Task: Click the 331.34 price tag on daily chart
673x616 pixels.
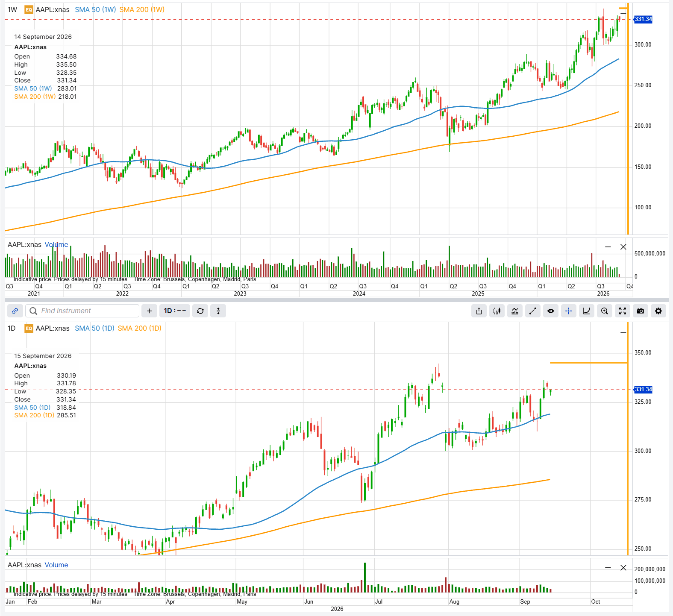Action: 643,390
